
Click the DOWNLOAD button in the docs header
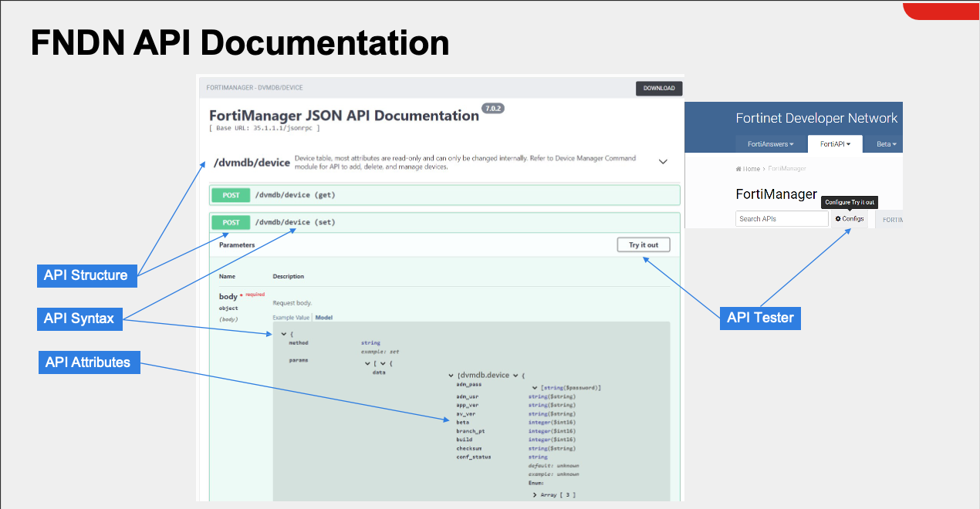[659, 88]
